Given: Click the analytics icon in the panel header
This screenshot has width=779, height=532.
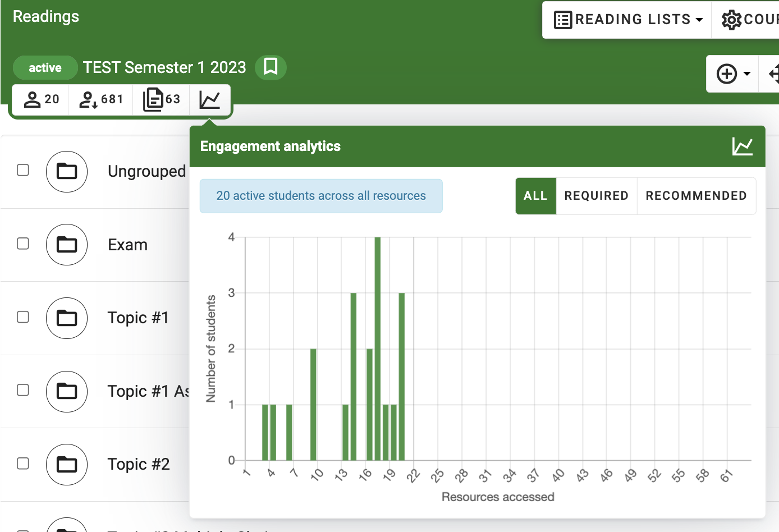Looking at the screenshot, I should tap(743, 145).
